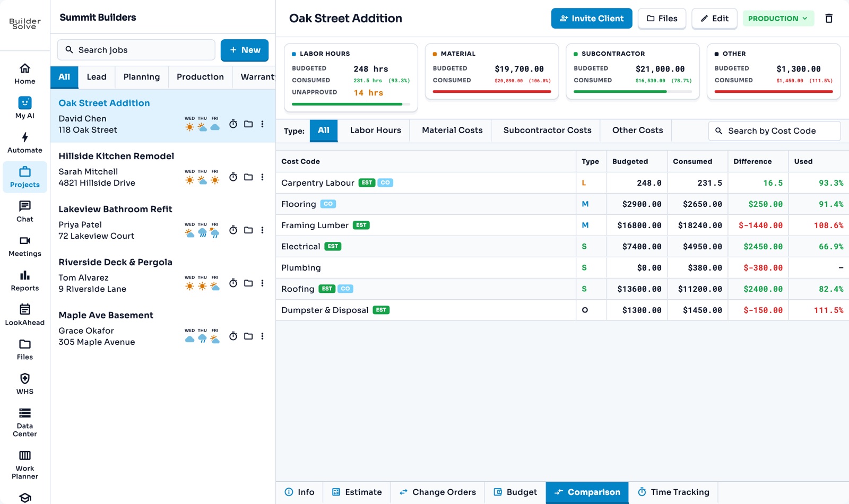Open folder icon for Oak Street Addition
This screenshot has height=504, width=849.
tap(248, 124)
